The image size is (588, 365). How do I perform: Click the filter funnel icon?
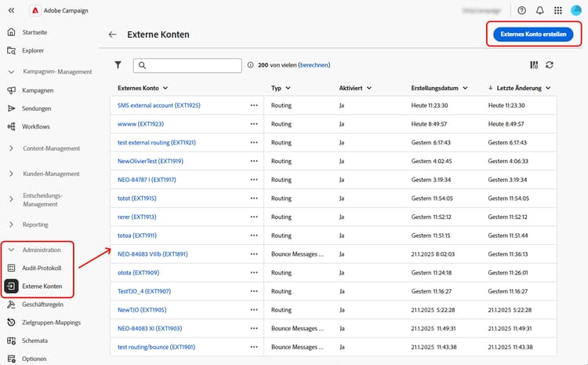(x=118, y=65)
